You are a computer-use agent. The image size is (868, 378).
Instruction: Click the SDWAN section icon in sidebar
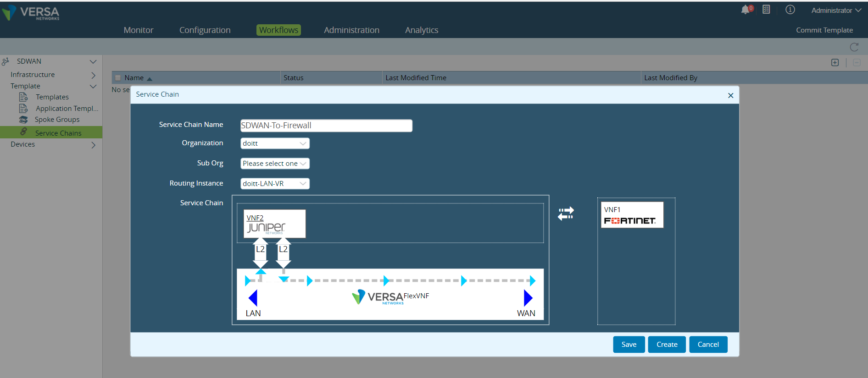(6, 61)
